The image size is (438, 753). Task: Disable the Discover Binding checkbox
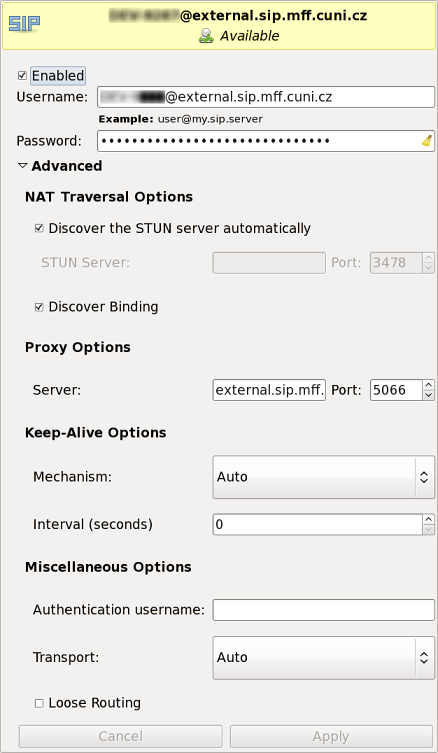[39, 307]
